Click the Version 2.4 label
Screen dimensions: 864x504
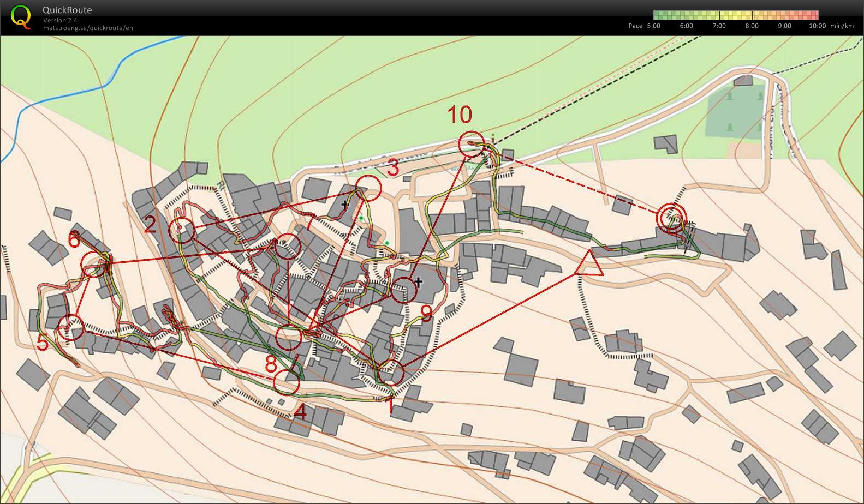(59, 20)
